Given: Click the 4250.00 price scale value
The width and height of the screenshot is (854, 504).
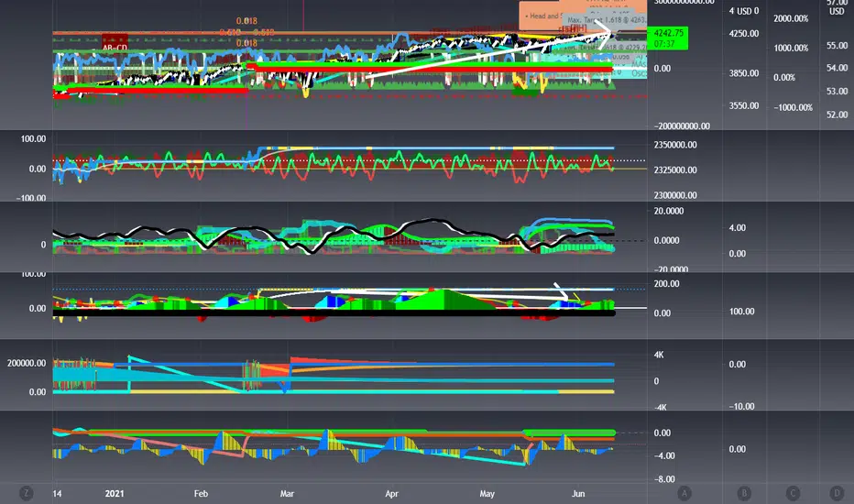Looking at the screenshot, I should (x=744, y=34).
